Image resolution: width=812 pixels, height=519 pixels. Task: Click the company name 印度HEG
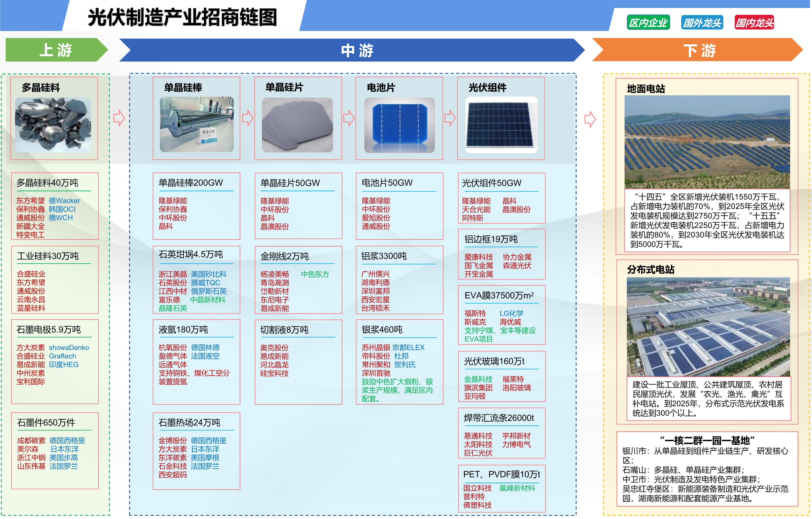click(63, 365)
